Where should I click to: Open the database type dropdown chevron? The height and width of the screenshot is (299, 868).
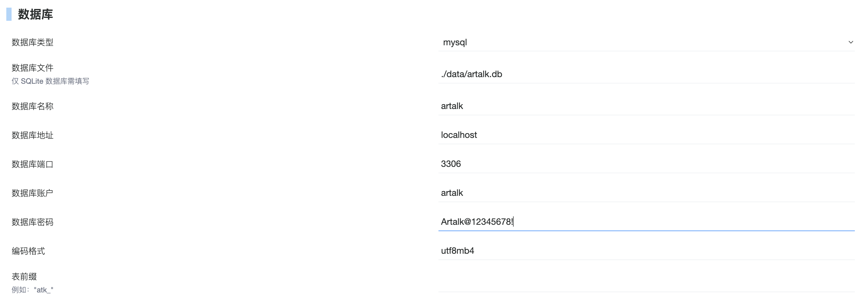click(x=850, y=42)
